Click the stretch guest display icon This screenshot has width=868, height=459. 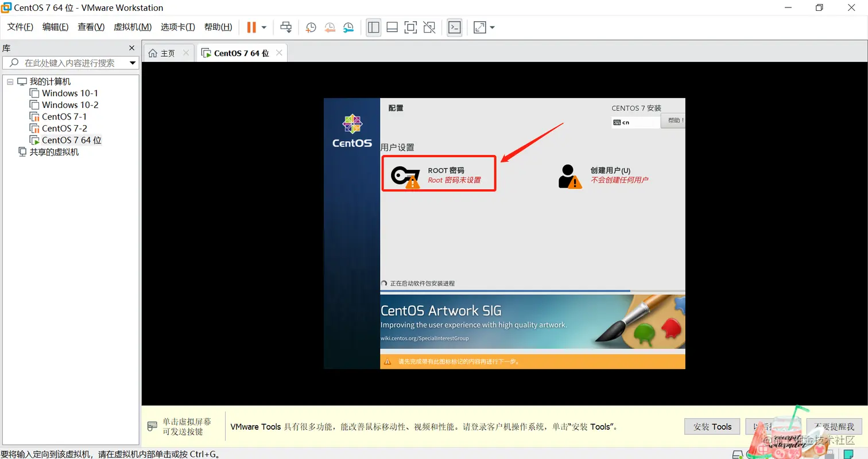(x=479, y=27)
